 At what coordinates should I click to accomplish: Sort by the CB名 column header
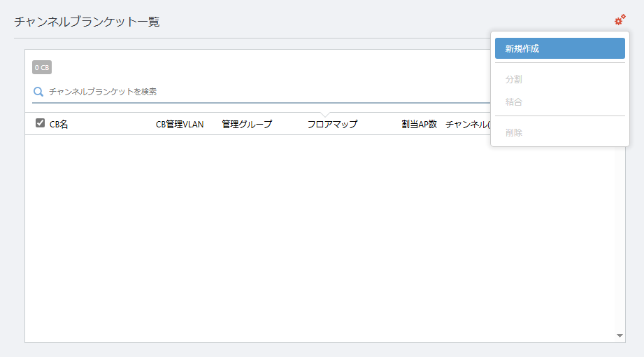[x=59, y=124]
